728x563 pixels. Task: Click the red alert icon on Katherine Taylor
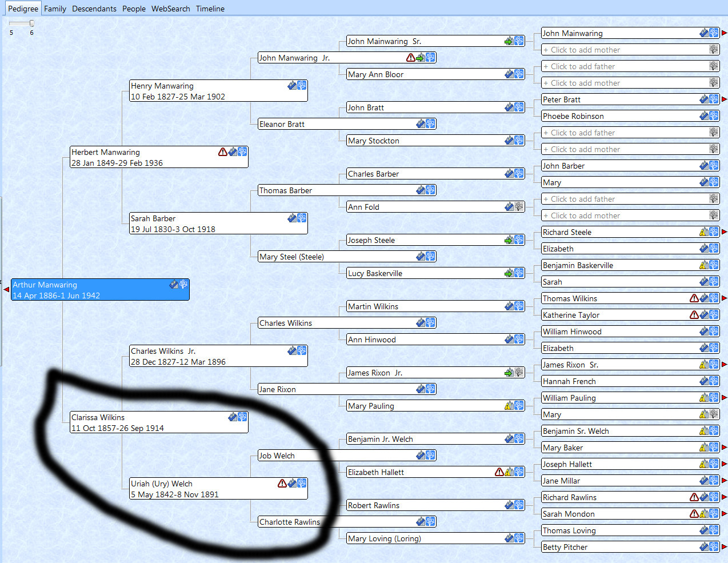click(694, 315)
